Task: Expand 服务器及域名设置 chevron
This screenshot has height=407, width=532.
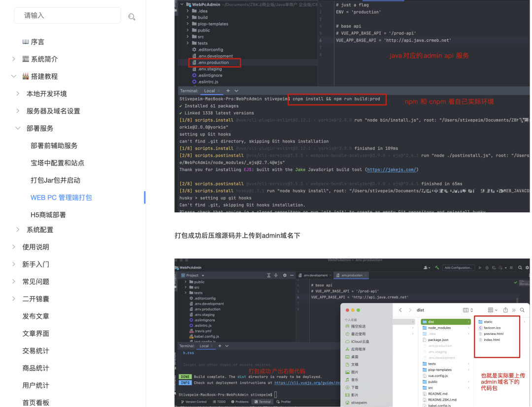Action: click(x=18, y=111)
